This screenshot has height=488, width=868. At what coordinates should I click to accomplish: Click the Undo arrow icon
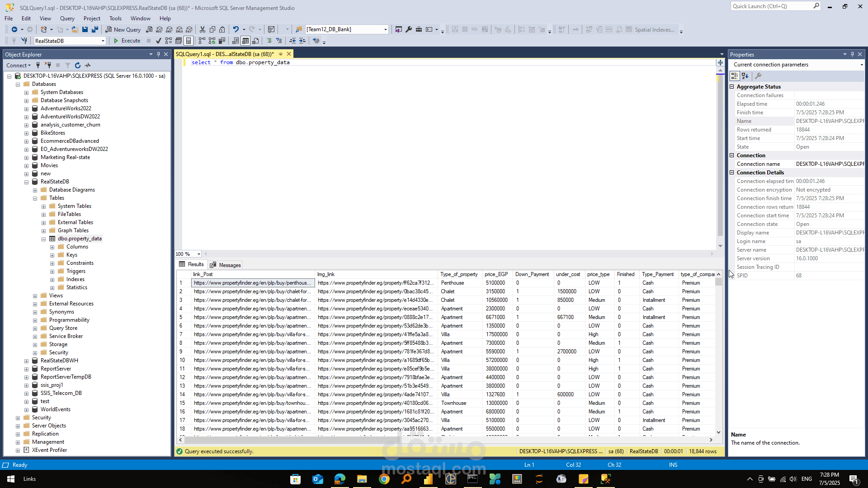[236, 29]
